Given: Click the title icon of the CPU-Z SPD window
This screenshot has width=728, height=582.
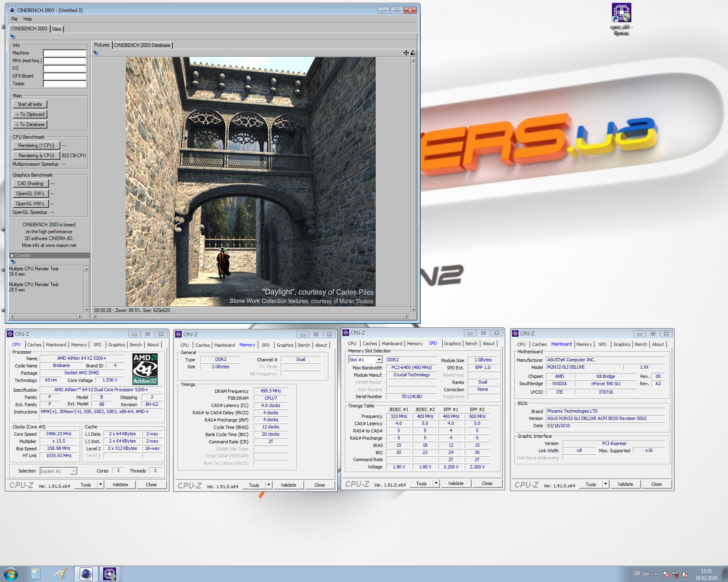Looking at the screenshot, I should tap(346, 333).
